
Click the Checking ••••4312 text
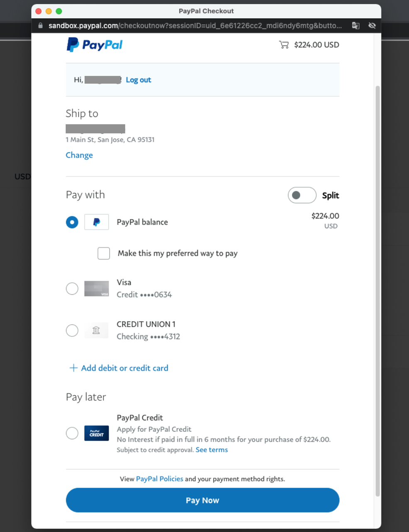pos(148,337)
